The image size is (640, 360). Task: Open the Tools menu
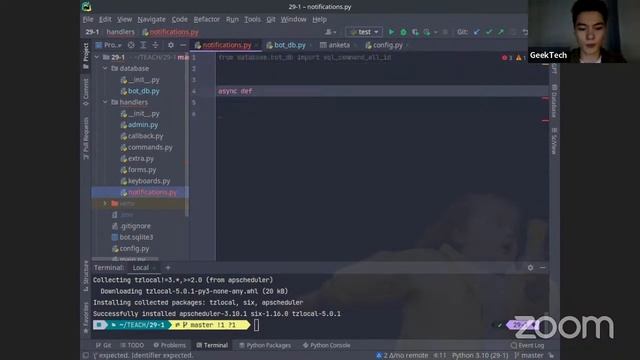[252, 19]
